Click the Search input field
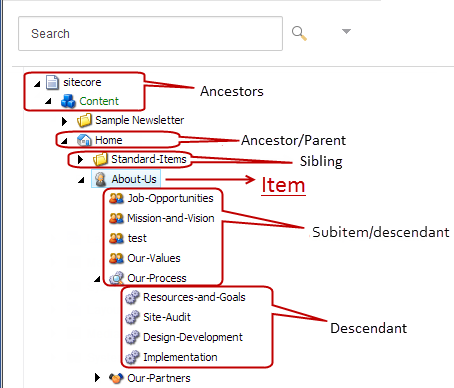The image size is (454, 388). [150, 34]
